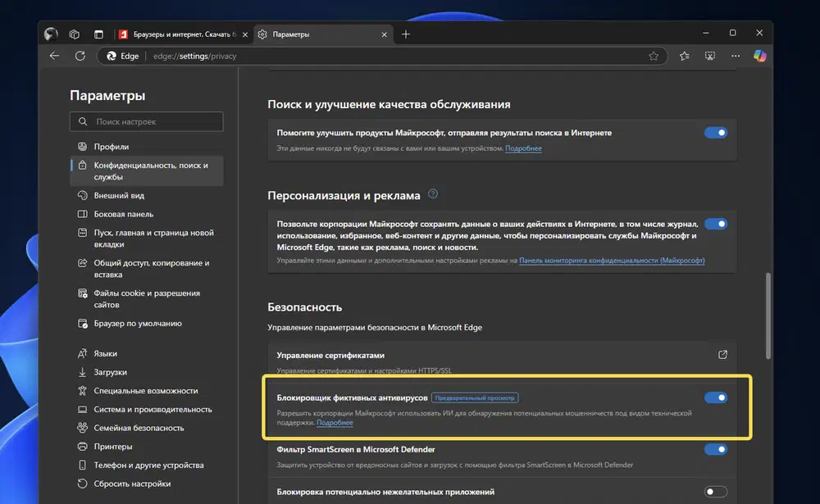Open Подробнее link under search improvement
Image resolution: width=820 pixels, height=504 pixels.
click(523, 148)
